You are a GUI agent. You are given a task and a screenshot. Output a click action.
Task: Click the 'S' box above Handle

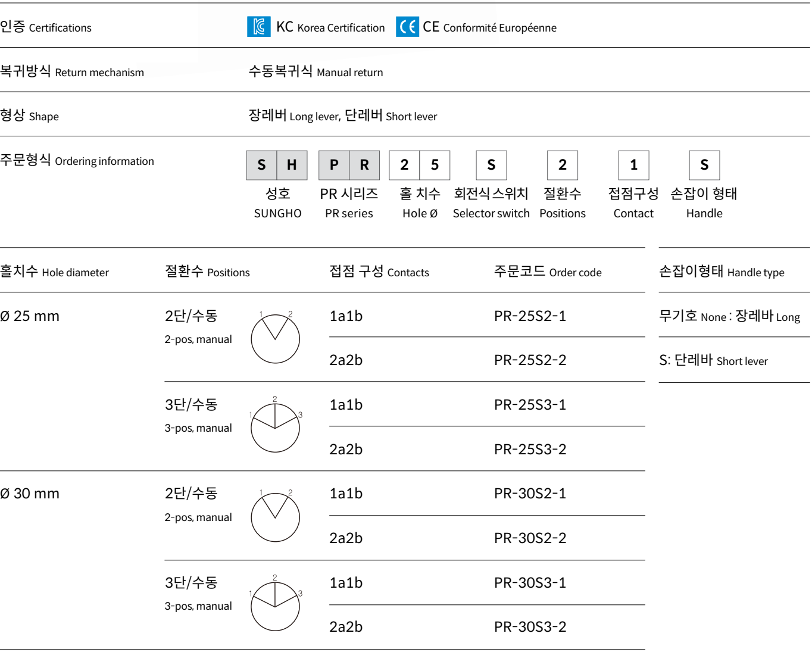(x=704, y=165)
